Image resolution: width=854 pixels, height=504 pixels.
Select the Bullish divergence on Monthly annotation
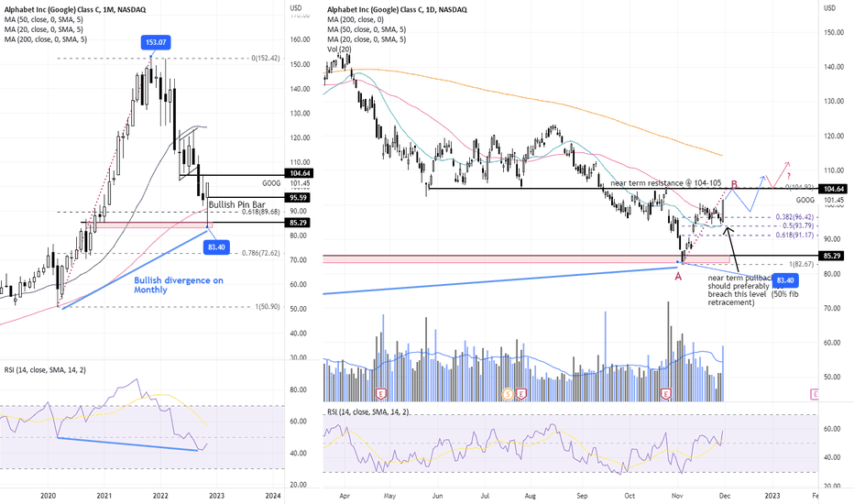pyautogui.click(x=179, y=285)
